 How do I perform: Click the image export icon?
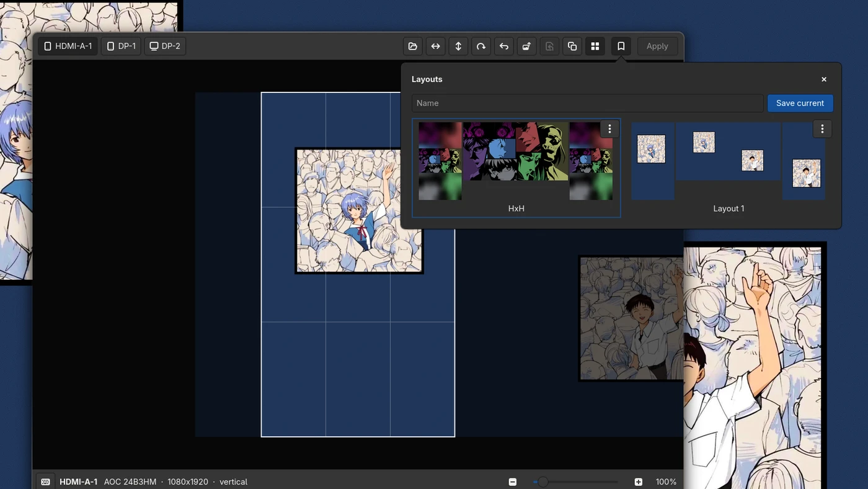pyautogui.click(x=526, y=46)
